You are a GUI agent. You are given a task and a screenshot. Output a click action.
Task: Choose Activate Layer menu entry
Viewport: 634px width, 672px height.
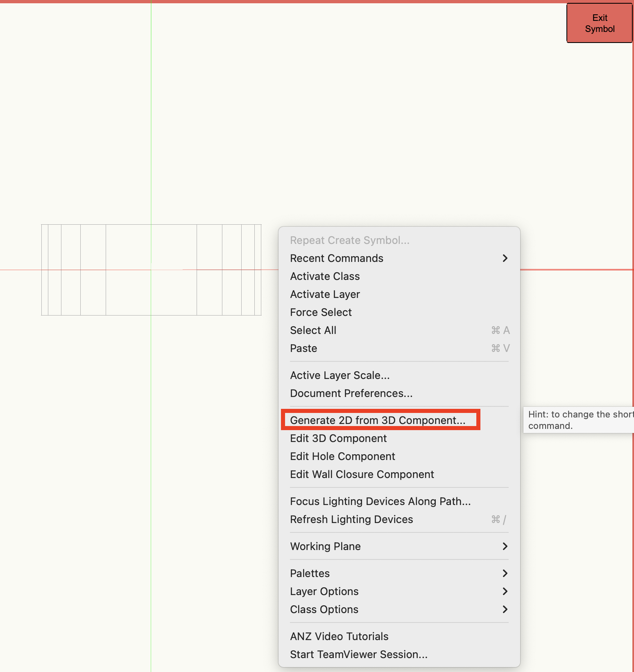(325, 294)
